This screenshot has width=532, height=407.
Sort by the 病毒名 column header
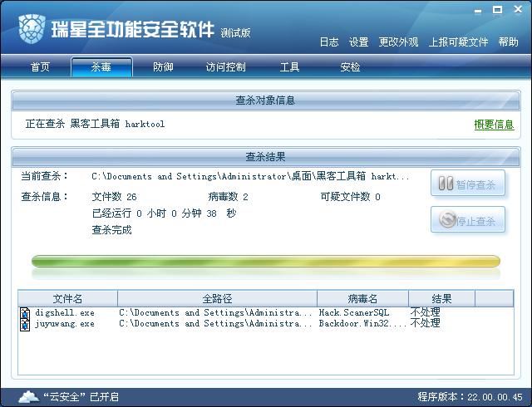click(362, 299)
